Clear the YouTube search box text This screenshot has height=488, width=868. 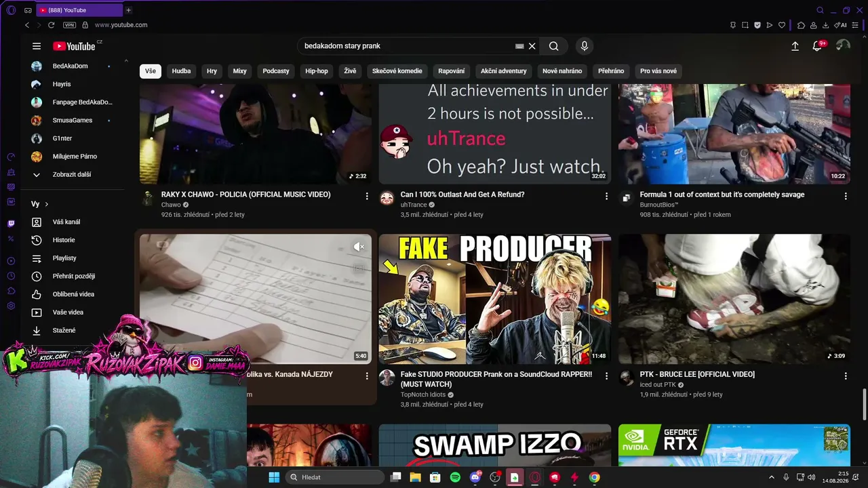pos(532,46)
